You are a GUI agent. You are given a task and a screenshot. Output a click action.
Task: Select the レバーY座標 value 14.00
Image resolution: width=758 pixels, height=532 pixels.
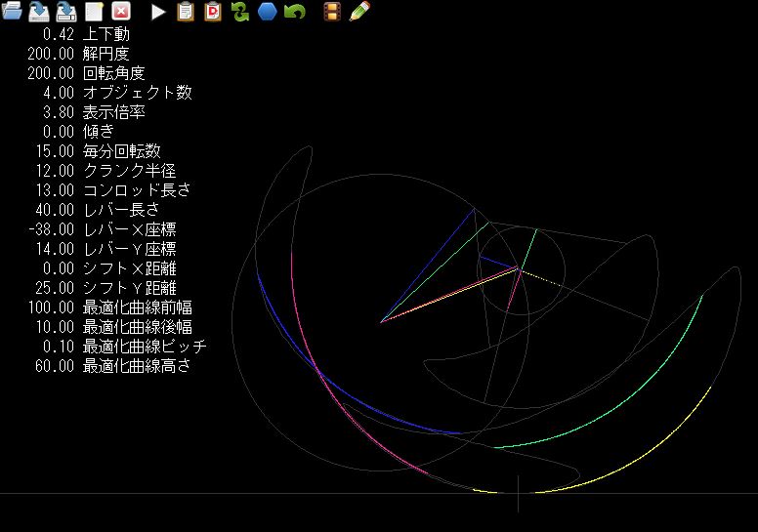55,249
